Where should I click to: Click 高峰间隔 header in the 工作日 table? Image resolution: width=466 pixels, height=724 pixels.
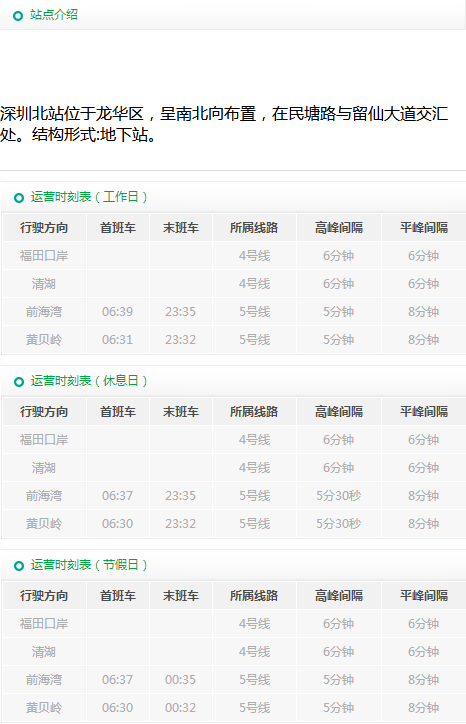coord(339,228)
